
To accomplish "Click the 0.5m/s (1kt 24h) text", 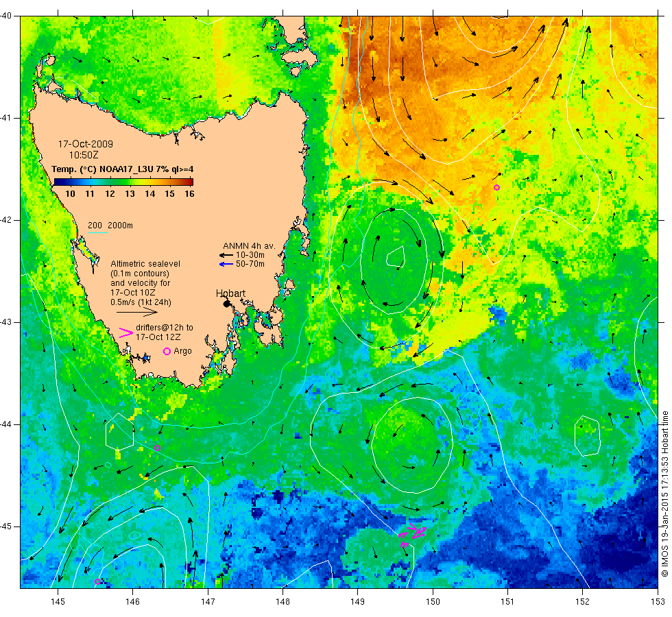I will (141, 302).
